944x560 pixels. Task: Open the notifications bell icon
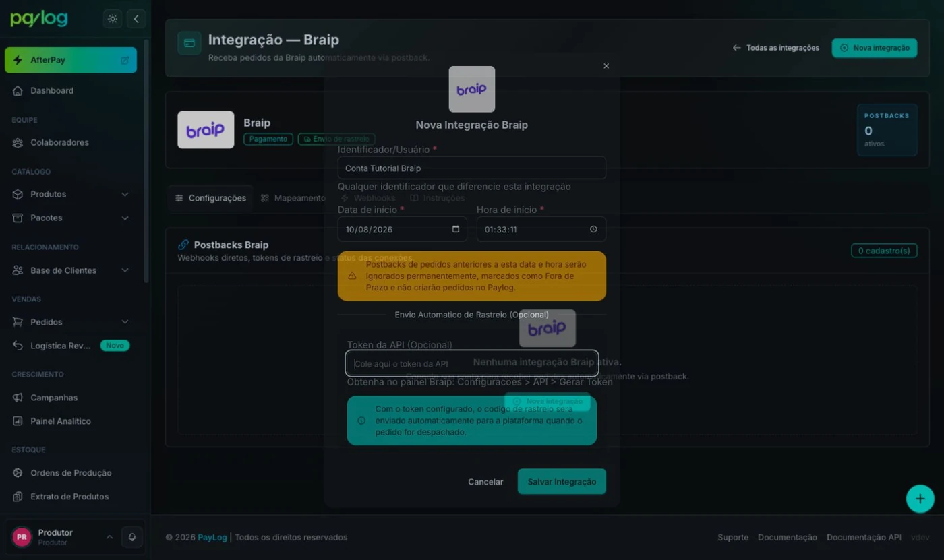pyautogui.click(x=132, y=537)
